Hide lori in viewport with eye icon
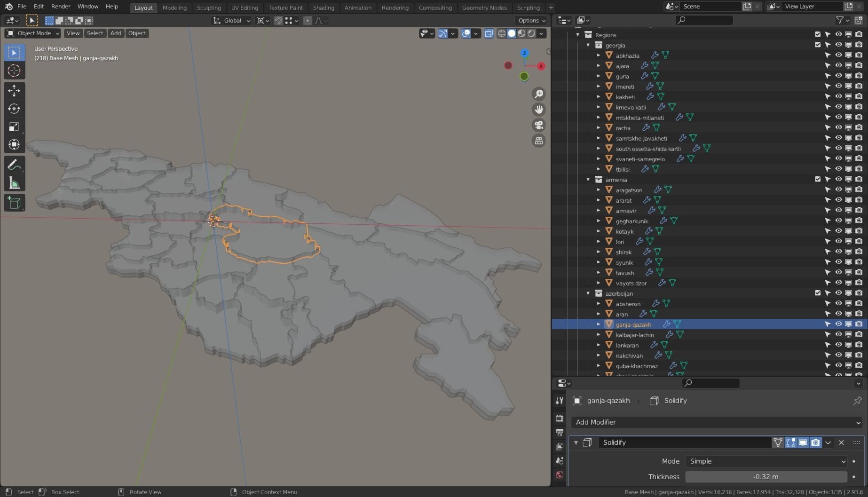 (x=838, y=241)
